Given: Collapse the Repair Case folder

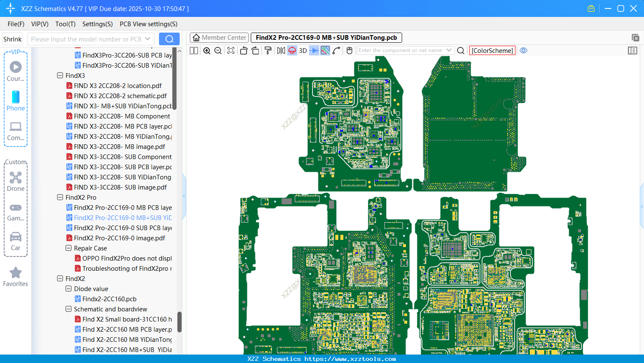Looking at the screenshot, I should (69, 248).
